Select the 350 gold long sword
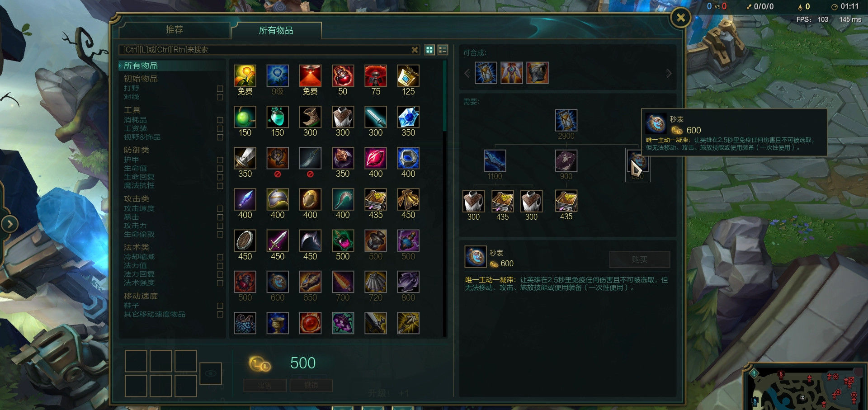The image size is (868, 410). (x=245, y=158)
